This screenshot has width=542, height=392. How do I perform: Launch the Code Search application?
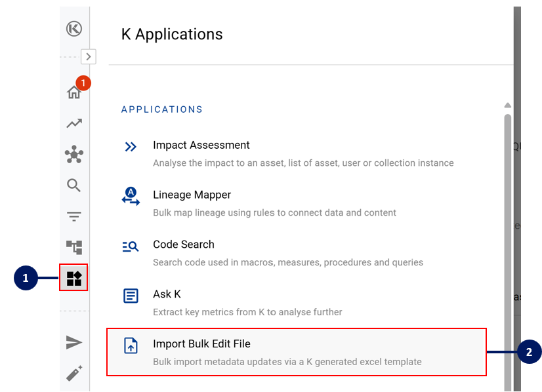(184, 245)
